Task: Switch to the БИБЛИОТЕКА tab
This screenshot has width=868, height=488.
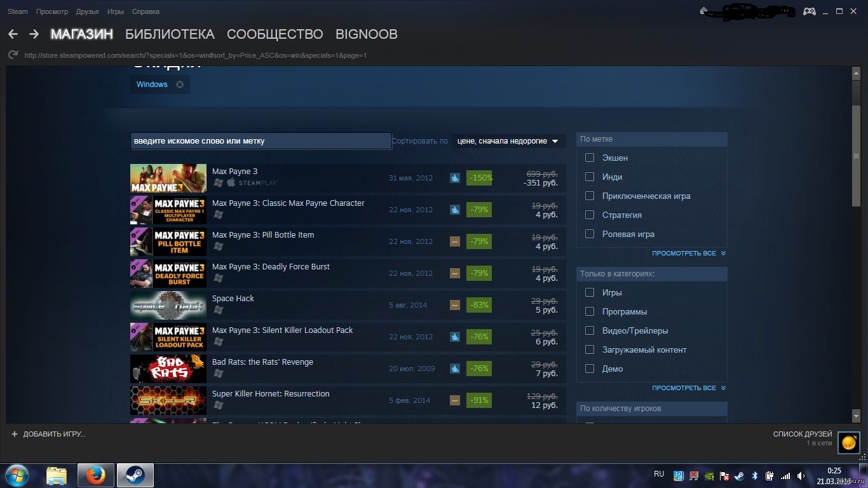Action: click(x=170, y=34)
